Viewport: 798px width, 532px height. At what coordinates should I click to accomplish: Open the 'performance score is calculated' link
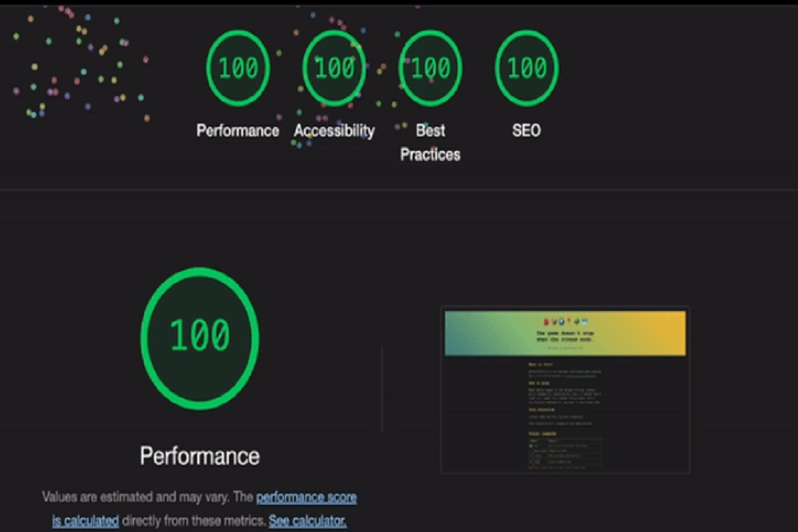(205, 509)
